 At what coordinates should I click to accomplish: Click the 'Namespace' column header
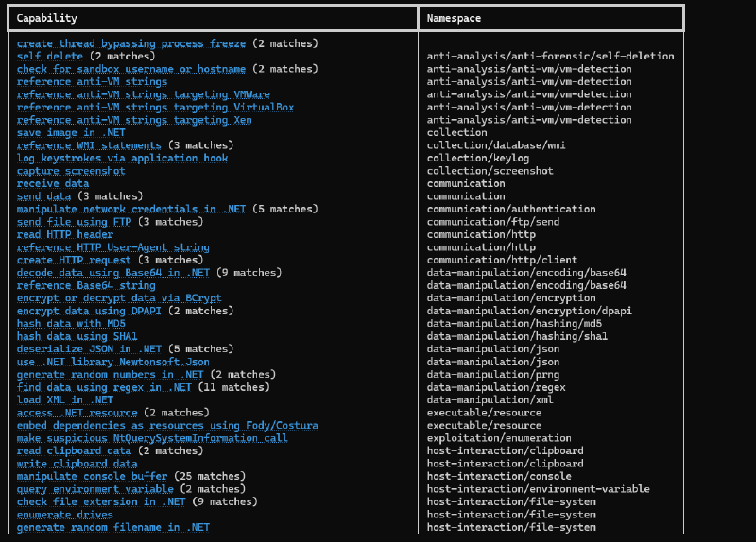click(x=454, y=18)
